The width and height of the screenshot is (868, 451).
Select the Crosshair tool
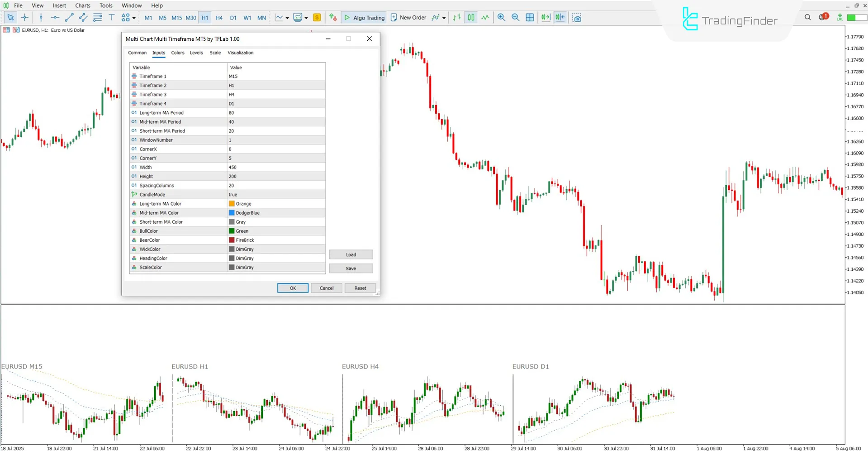pos(25,18)
